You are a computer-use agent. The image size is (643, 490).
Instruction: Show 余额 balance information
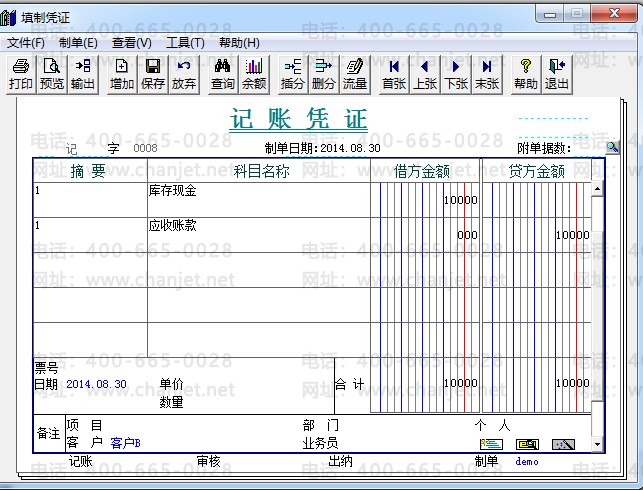click(x=254, y=74)
